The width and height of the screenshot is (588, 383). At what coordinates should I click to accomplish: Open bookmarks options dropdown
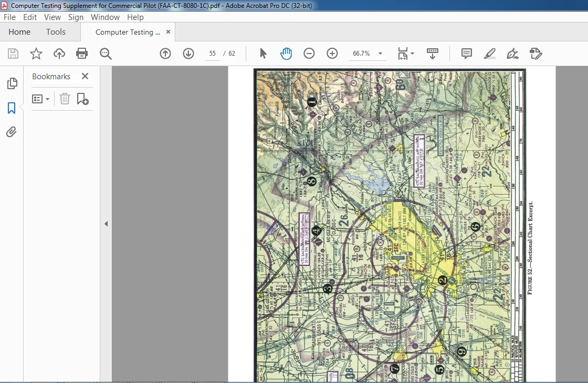(x=41, y=99)
